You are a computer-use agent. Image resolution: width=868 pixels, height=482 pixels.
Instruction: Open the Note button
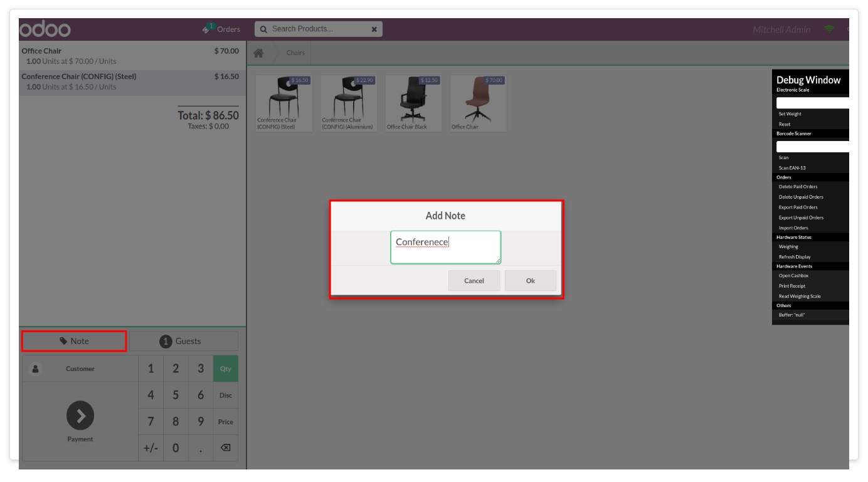click(x=74, y=341)
